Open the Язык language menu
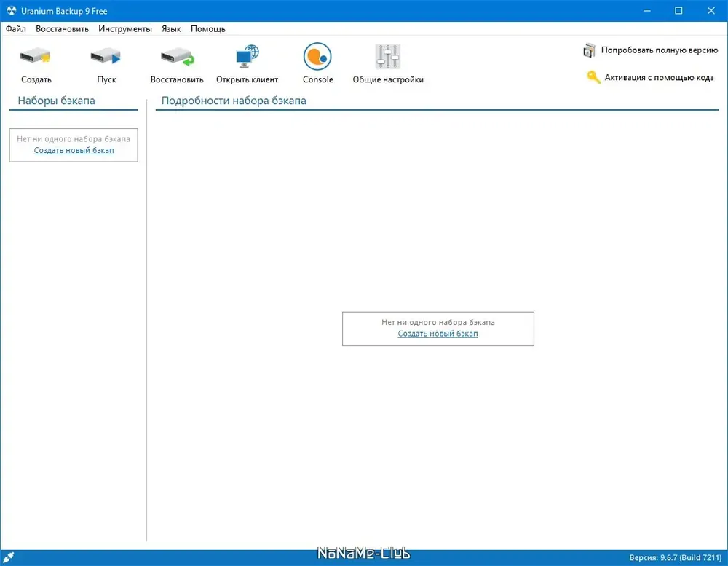The width and height of the screenshot is (728, 566). click(171, 29)
